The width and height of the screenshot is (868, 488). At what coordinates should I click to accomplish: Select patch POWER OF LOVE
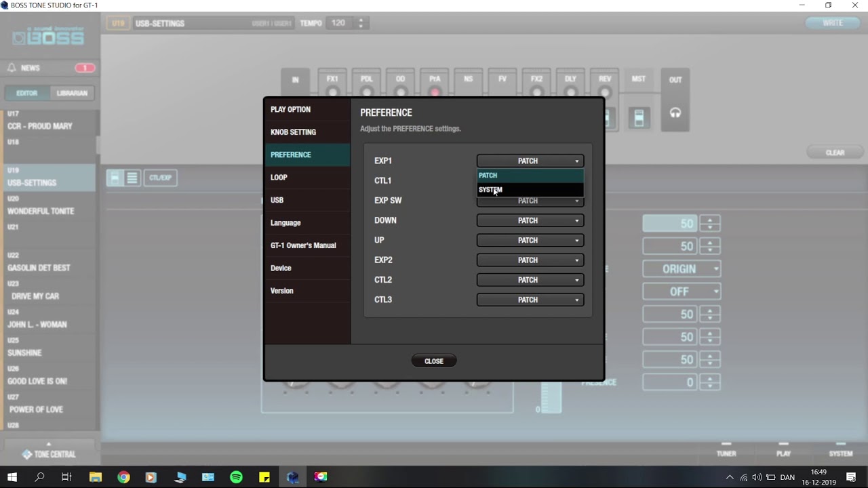click(49, 405)
